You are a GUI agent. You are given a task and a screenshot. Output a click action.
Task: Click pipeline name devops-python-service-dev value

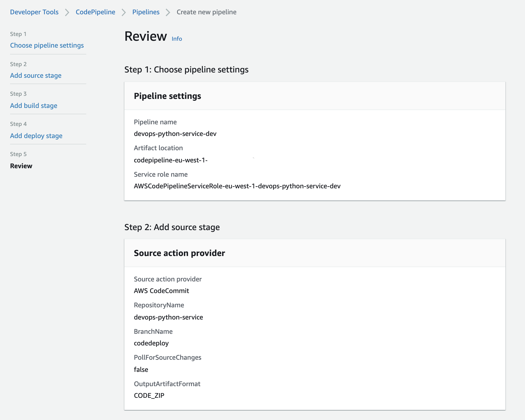(x=175, y=134)
